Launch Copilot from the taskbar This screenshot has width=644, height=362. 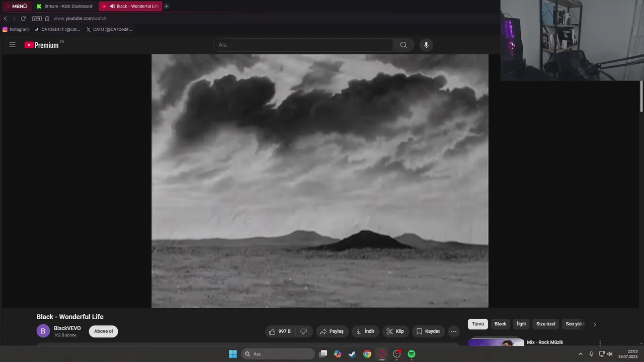[338, 354]
